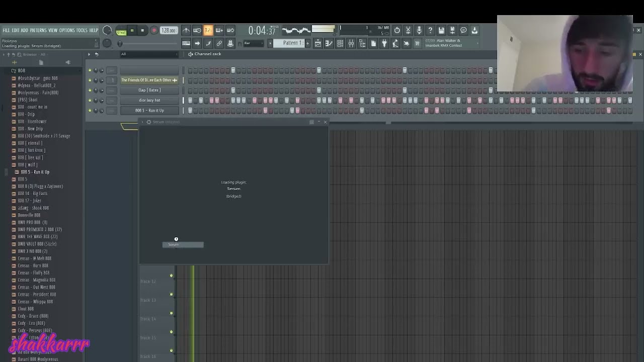This screenshot has height=362, width=644.
Task: Open help question mark icon
Action: (430, 30)
